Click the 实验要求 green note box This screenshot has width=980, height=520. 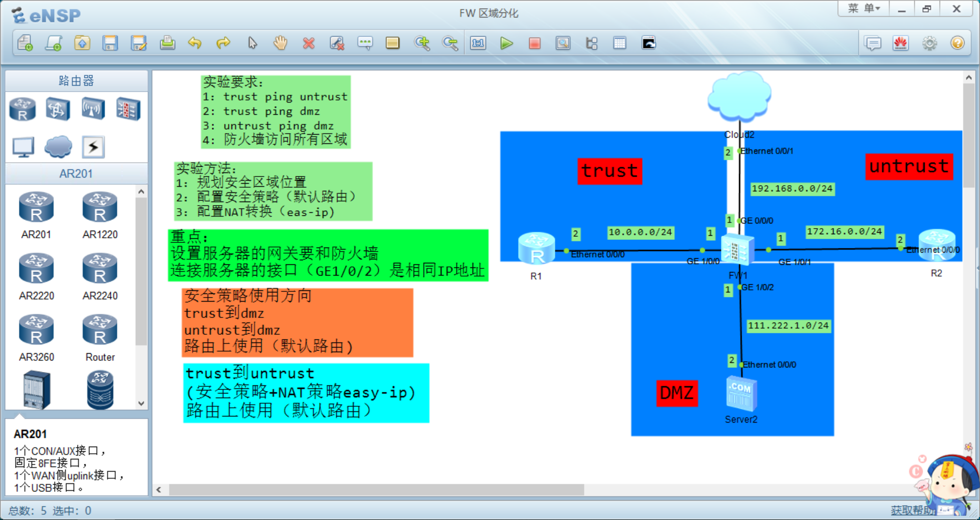tap(276, 112)
